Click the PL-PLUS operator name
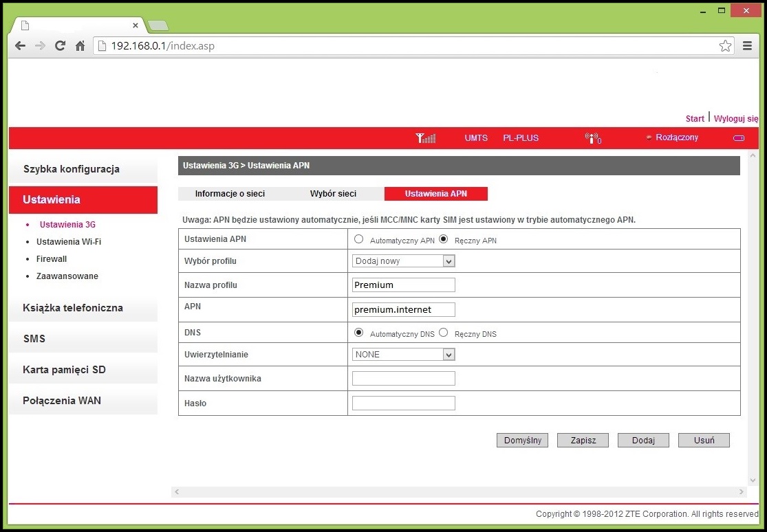Viewport: 767px width, 532px height. point(521,138)
